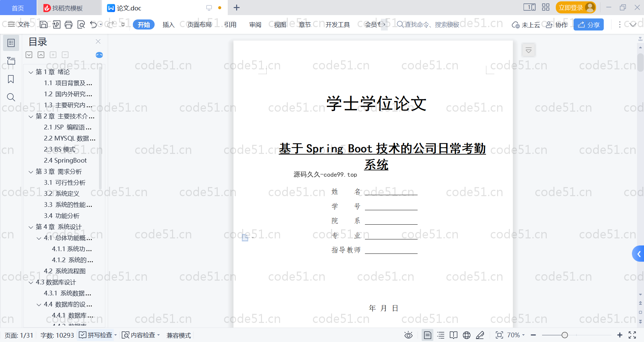Open the 插入 ribbon tab

(x=168, y=24)
